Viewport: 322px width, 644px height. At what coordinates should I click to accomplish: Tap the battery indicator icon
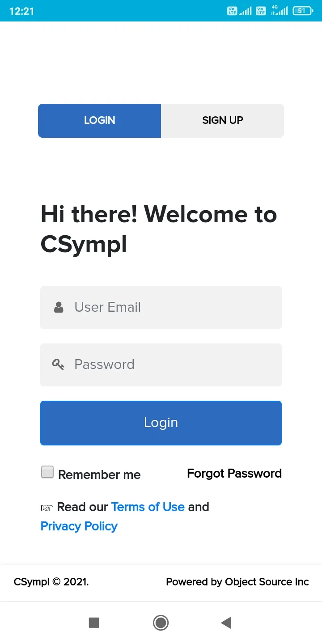[303, 11]
